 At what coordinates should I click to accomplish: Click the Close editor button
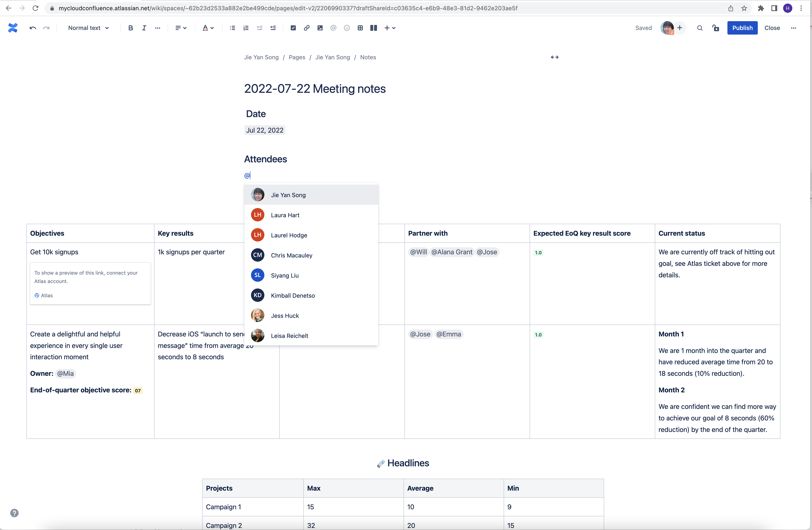click(772, 28)
